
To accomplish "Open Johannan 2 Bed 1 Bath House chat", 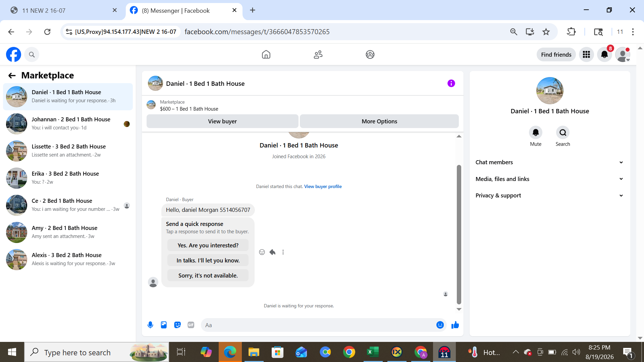I will [68, 123].
